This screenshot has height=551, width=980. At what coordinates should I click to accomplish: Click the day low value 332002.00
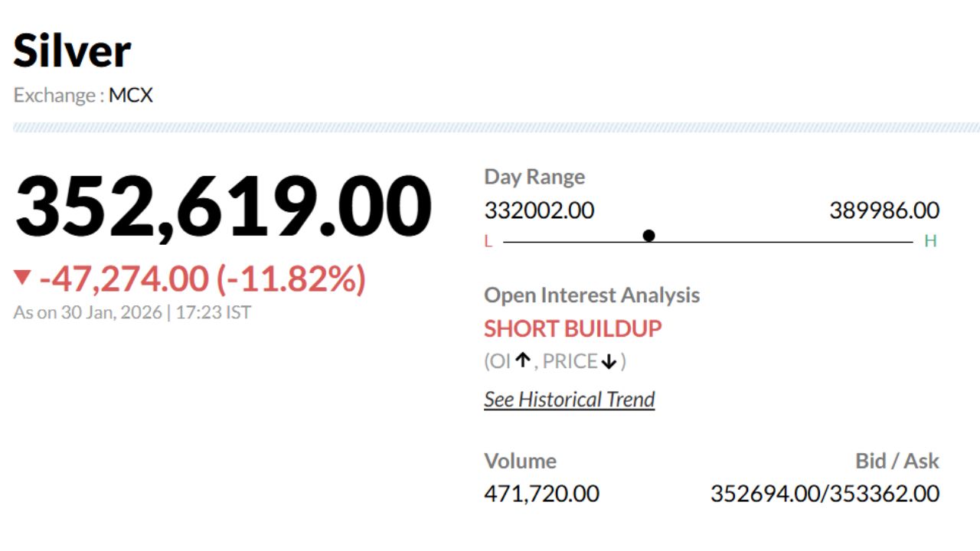point(539,210)
